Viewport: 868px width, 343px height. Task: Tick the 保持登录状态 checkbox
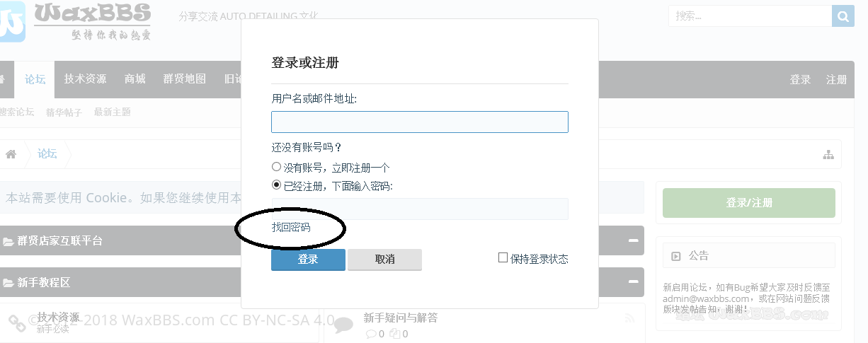click(503, 258)
